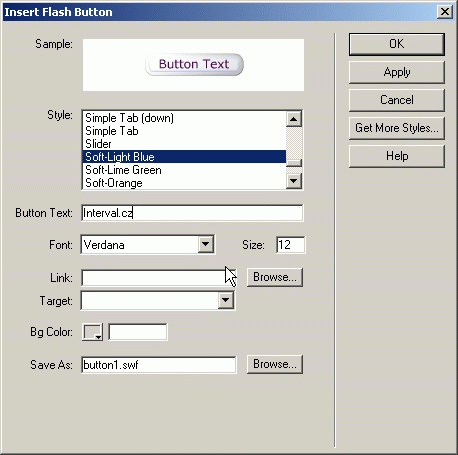Browse for the Save As location

pyautogui.click(x=275, y=364)
